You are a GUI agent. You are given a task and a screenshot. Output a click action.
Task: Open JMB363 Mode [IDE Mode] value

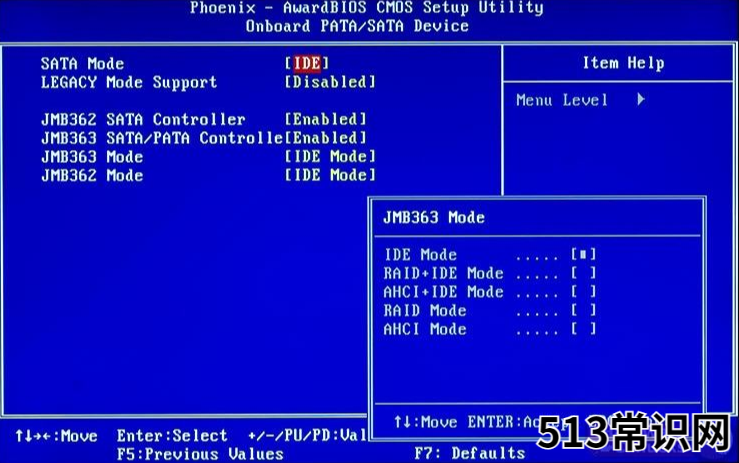point(330,157)
